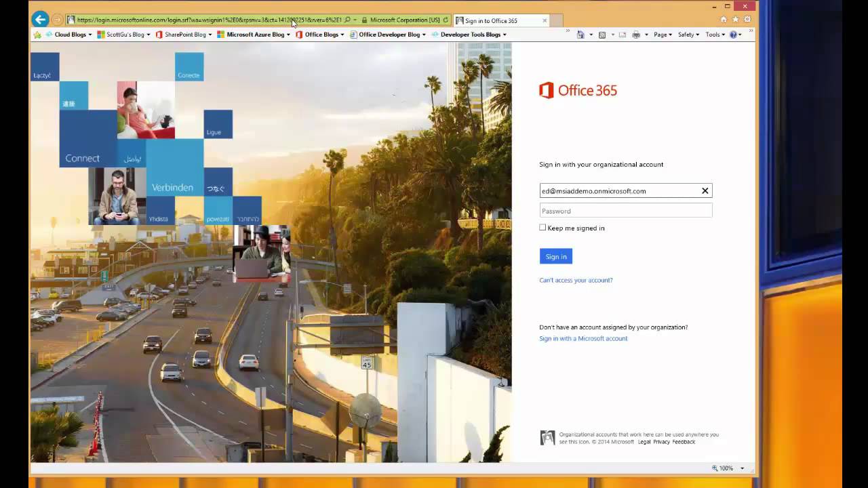
Task: Close the Sign in to Office 365 tab
Action: [x=545, y=20]
